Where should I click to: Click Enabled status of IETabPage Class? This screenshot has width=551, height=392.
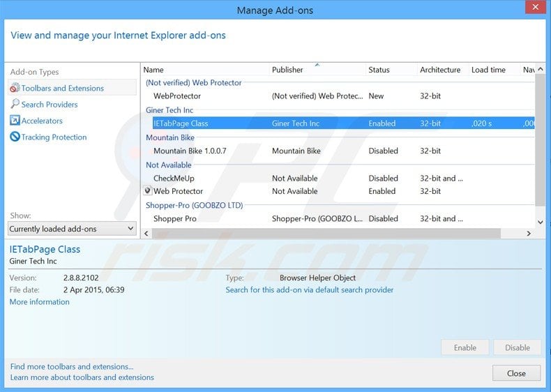tap(382, 123)
